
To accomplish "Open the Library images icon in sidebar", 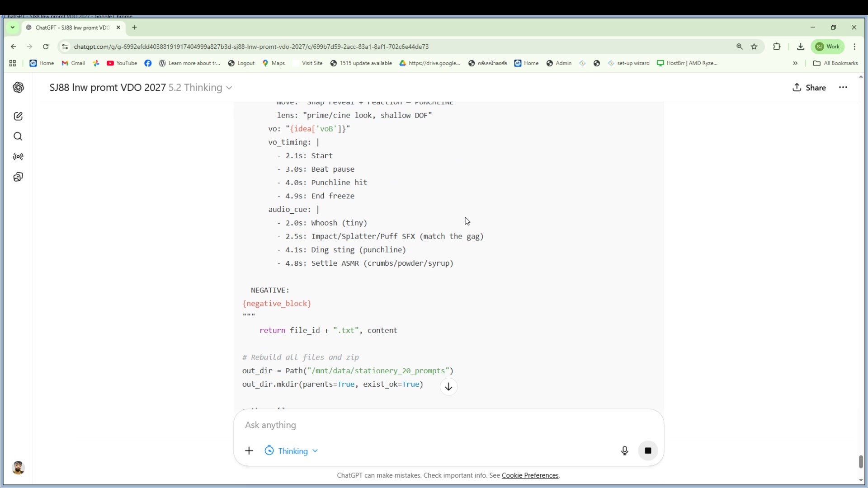I will pyautogui.click(x=18, y=177).
